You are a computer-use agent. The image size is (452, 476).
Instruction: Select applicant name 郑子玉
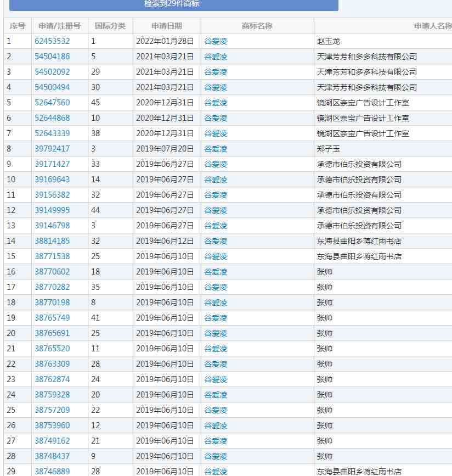[329, 149]
